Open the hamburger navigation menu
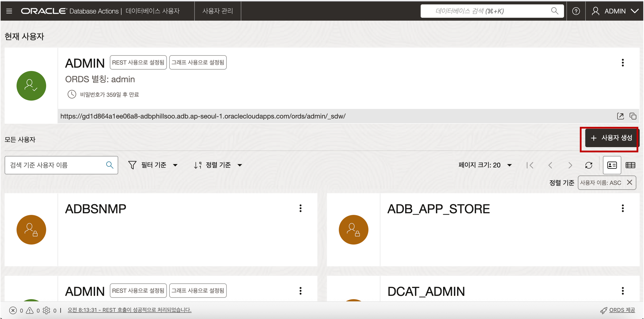This screenshot has height=319, width=644. pos(9,11)
